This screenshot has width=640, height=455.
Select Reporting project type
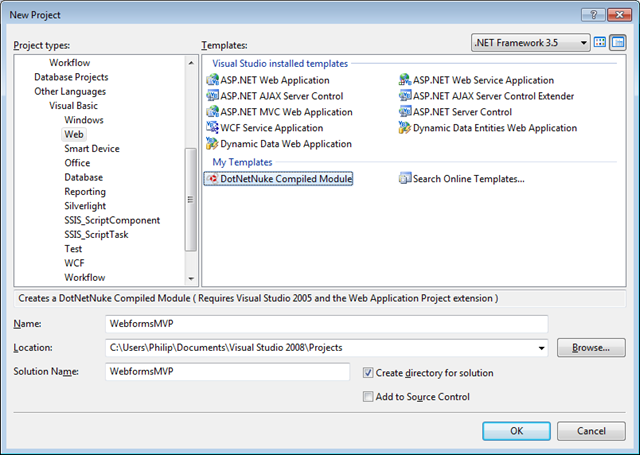tap(85, 191)
